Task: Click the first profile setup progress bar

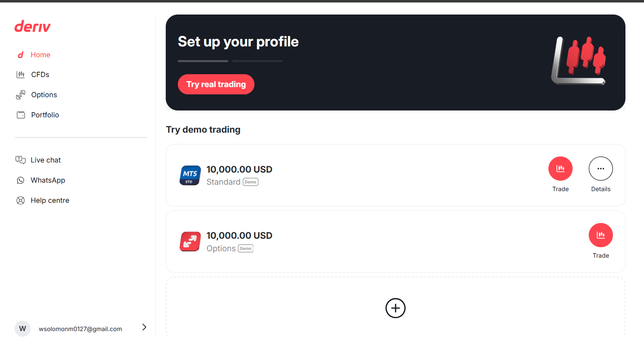Action: pyautogui.click(x=203, y=61)
